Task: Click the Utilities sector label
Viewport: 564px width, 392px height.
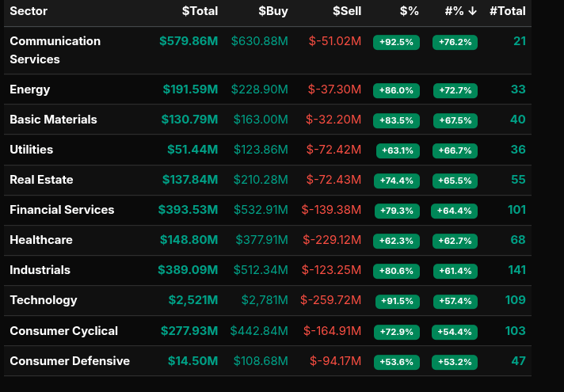Action: (x=30, y=150)
